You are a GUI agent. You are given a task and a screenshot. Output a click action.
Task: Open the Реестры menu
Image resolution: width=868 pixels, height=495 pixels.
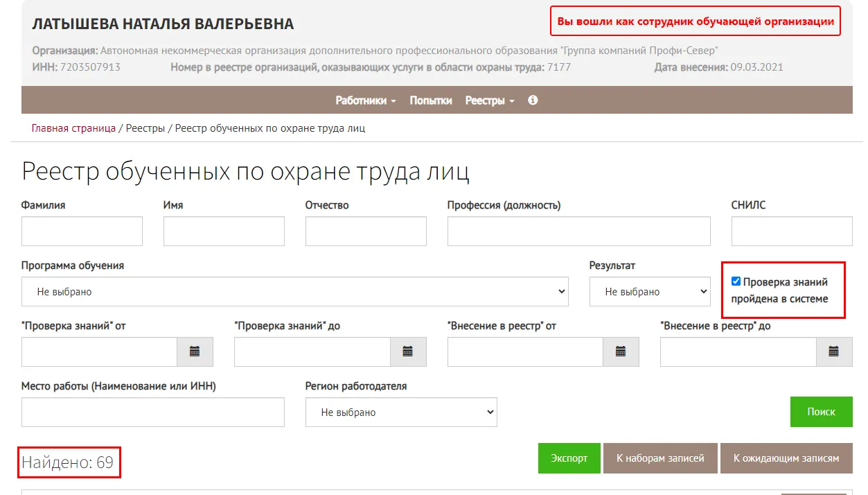click(x=489, y=101)
